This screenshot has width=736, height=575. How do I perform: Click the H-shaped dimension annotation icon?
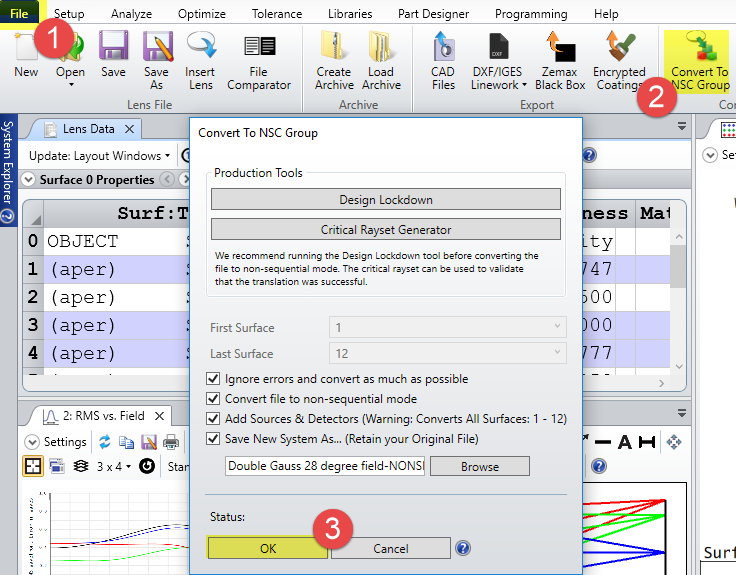[647, 442]
